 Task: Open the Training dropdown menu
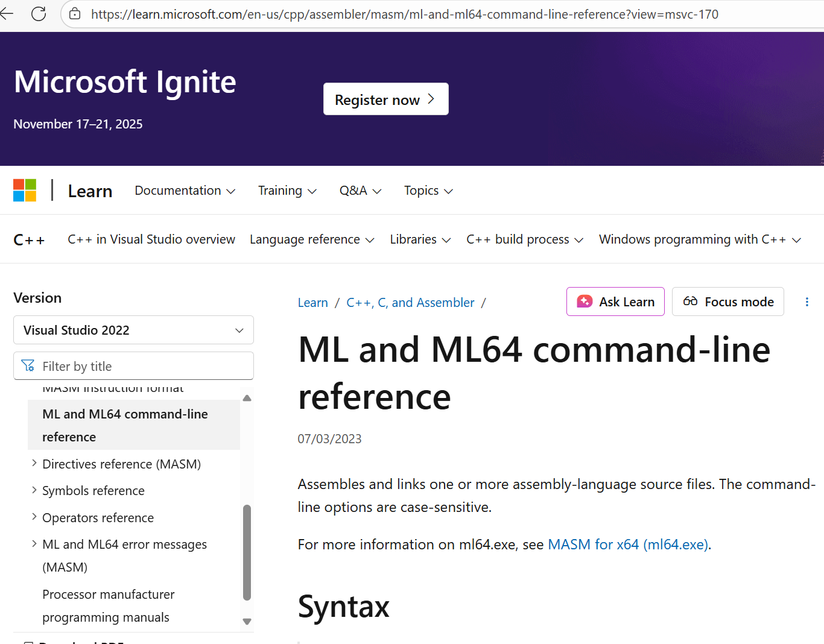[287, 191]
